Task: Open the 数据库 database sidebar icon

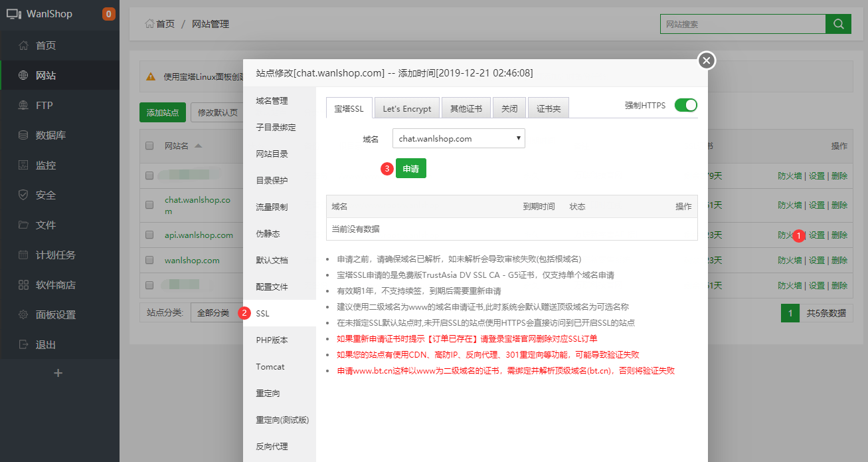Action: 24,136
